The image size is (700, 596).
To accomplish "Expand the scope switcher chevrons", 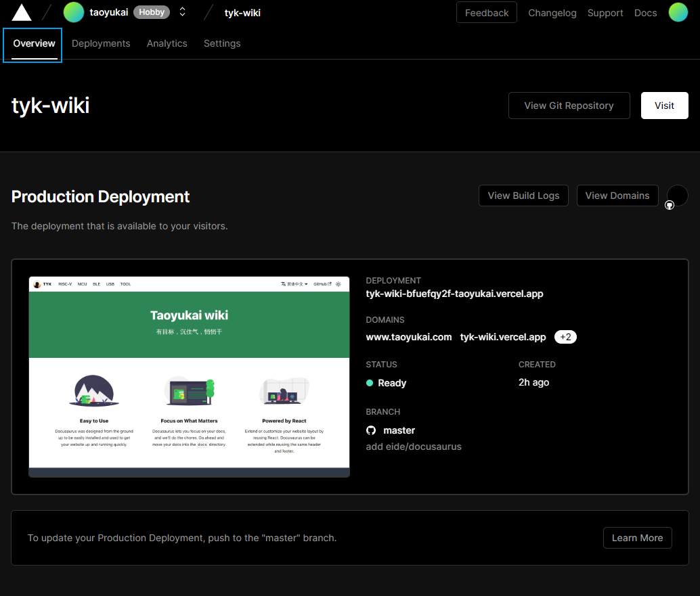I will (182, 12).
